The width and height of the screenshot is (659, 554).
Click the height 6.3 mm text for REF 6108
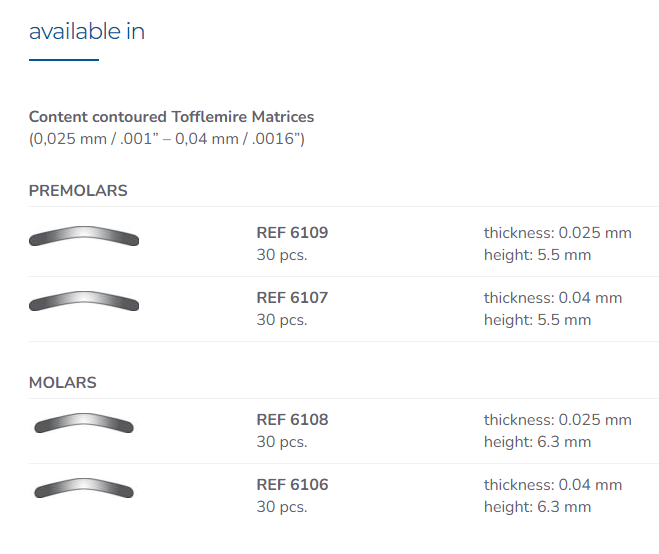(x=538, y=442)
